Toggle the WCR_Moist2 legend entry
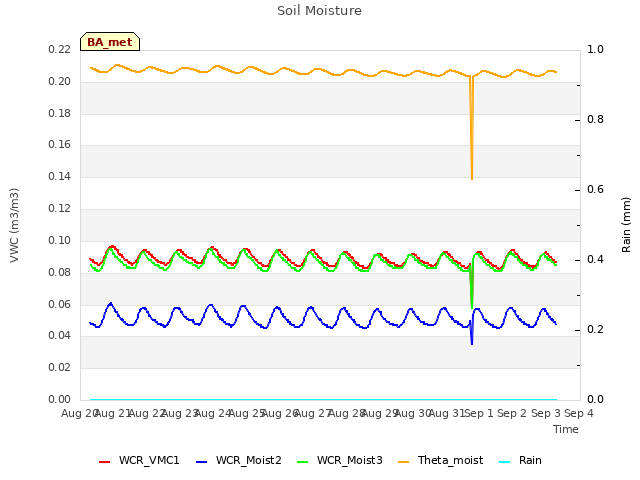The height and width of the screenshot is (480, 640). (239, 460)
